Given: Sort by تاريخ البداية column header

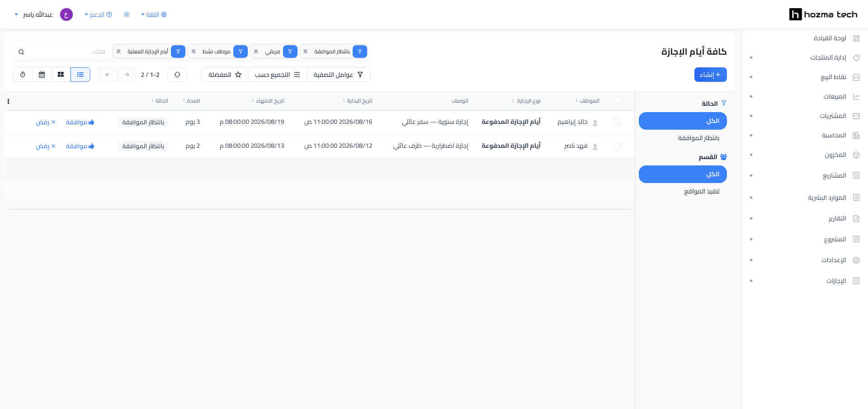Looking at the screenshot, I should [357, 101].
